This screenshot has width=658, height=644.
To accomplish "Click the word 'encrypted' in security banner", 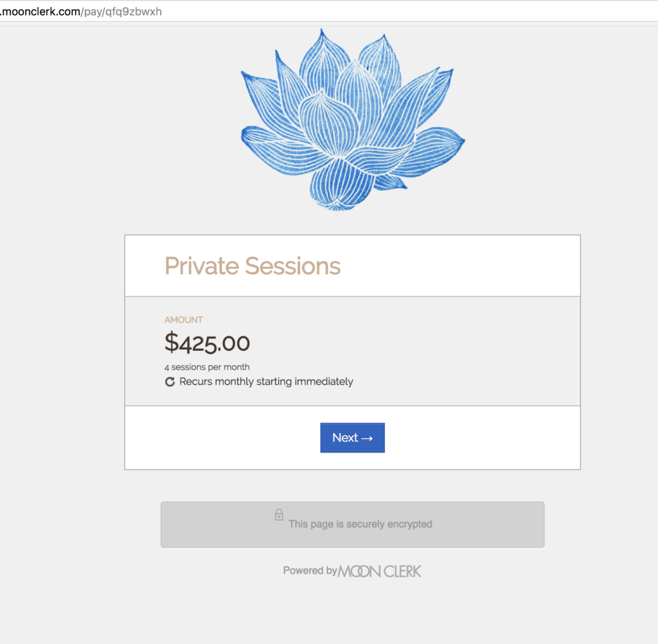I will point(409,524).
